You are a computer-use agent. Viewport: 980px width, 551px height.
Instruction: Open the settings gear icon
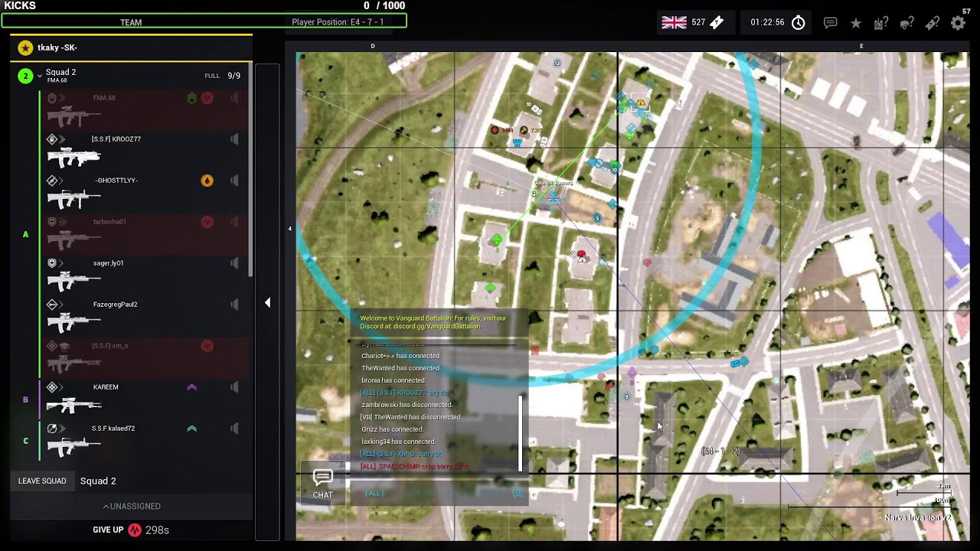coord(958,23)
